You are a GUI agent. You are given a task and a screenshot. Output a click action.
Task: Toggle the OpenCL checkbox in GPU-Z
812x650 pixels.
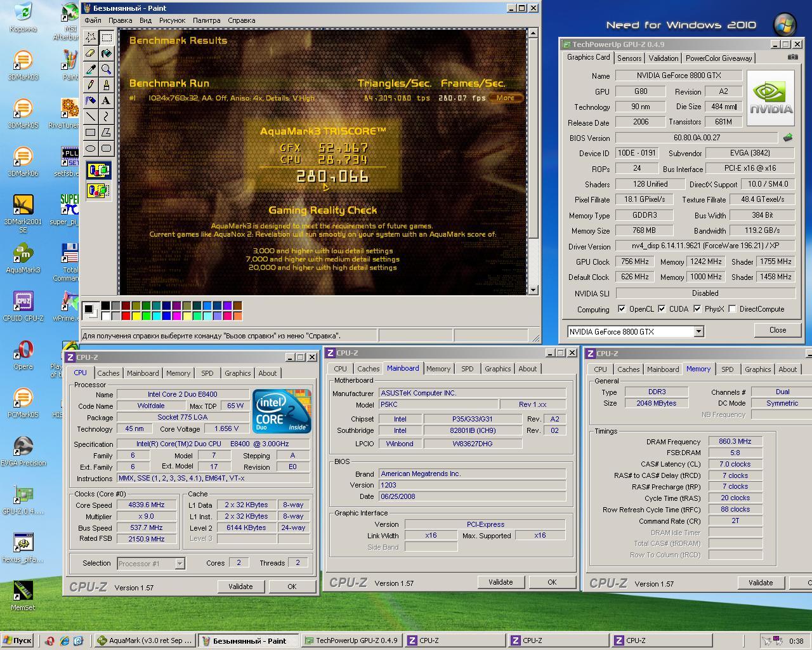click(622, 309)
